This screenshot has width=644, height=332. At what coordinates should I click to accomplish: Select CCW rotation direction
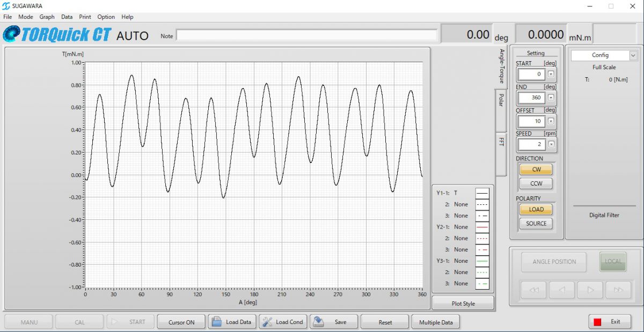tap(536, 183)
